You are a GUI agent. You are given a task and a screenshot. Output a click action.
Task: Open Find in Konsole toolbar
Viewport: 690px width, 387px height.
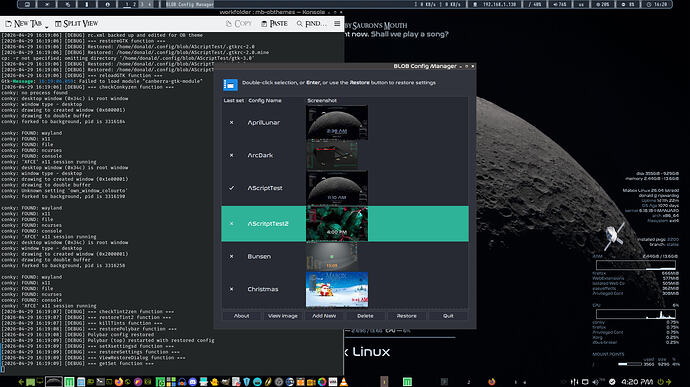(x=312, y=23)
